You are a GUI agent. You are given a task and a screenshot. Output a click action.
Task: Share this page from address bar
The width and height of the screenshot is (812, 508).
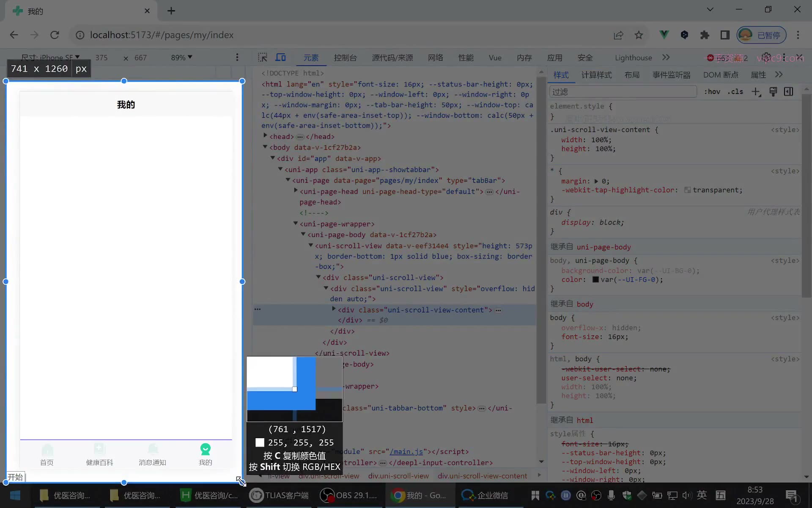click(x=618, y=35)
